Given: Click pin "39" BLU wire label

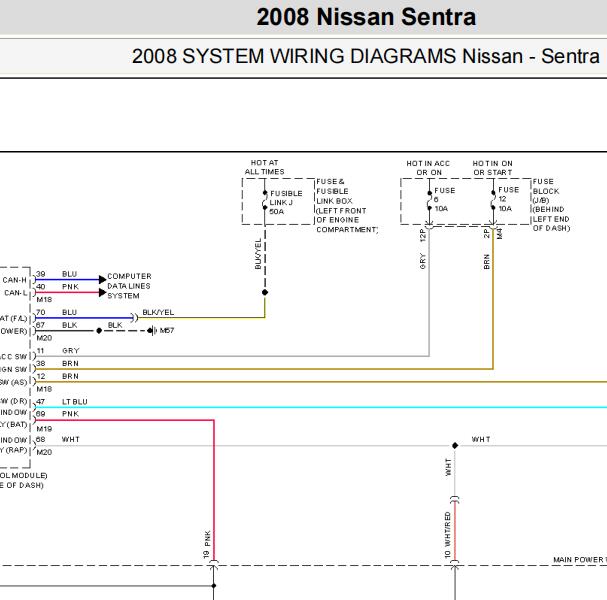Looking at the screenshot, I should pos(57,274).
